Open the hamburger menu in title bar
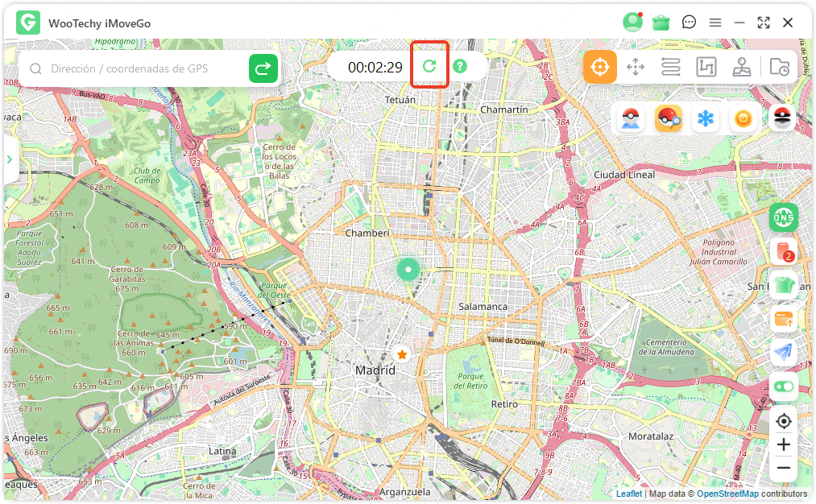The height and width of the screenshot is (504, 816). click(x=715, y=23)
